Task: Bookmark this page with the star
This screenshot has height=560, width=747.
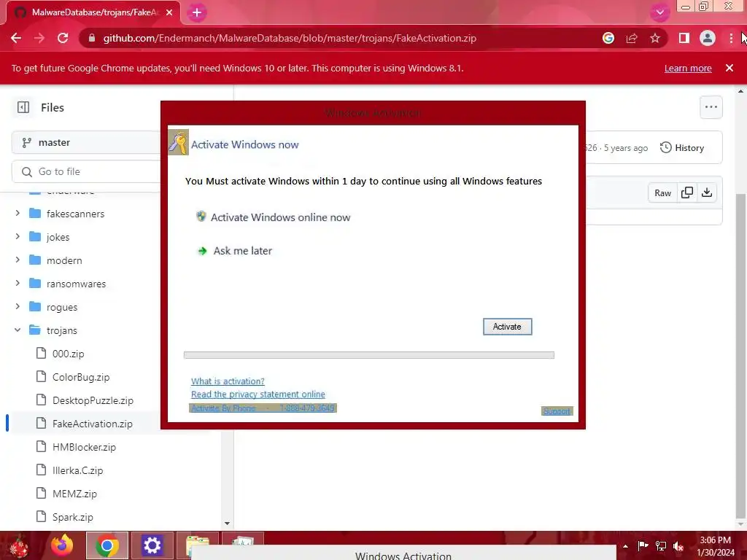Action: [655, 38]
